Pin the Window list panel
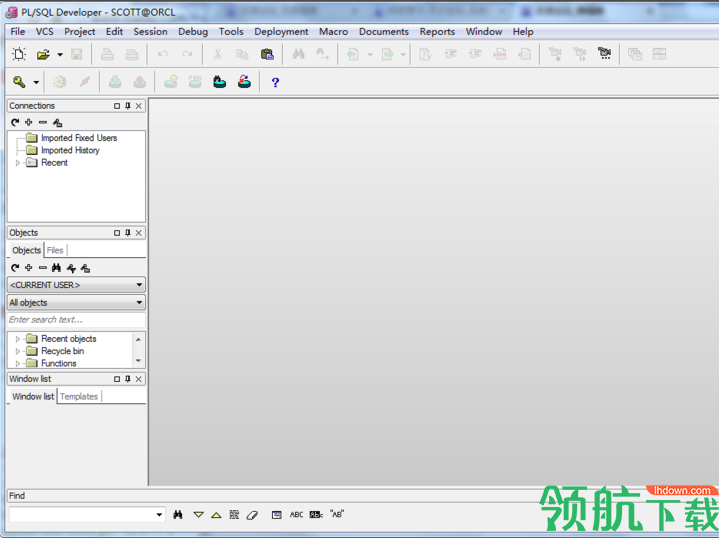Viewport: 719px width, 538px height. (x=128, y=379)
